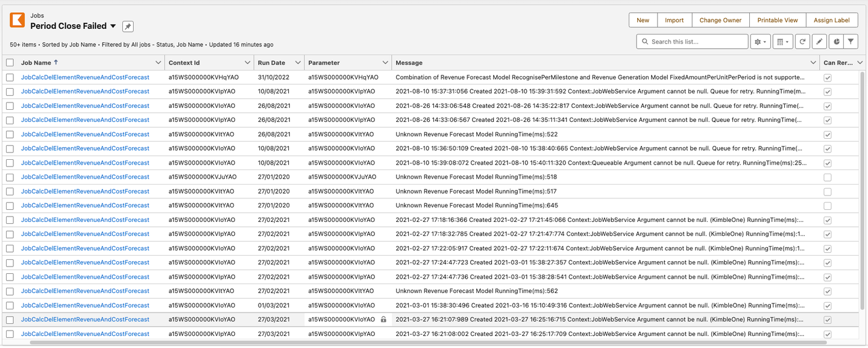Open the Run Date column menu chevron
The height and width of the screenshot is (348, 868).
[x=298, y=63]
